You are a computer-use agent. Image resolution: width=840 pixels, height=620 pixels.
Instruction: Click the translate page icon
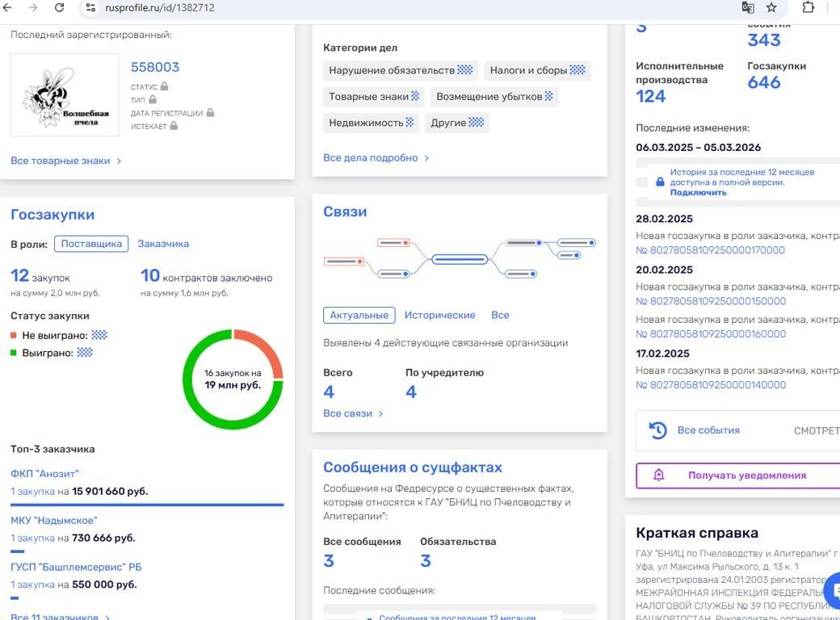click(x=748, y=7)
